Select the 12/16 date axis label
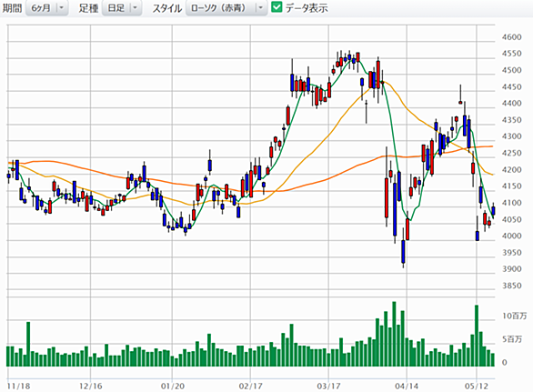The height and width of the screenshot is (392, 533). 90,387
